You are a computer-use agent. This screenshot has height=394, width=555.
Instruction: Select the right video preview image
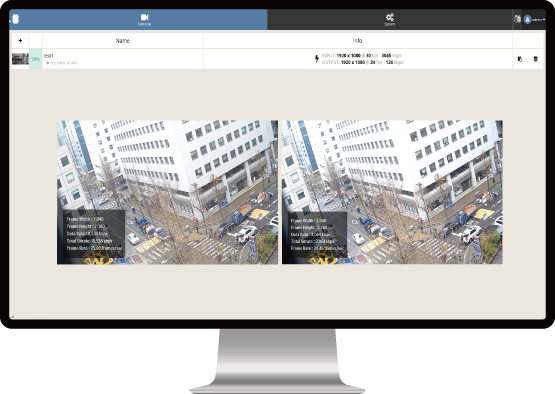point(392,192)
